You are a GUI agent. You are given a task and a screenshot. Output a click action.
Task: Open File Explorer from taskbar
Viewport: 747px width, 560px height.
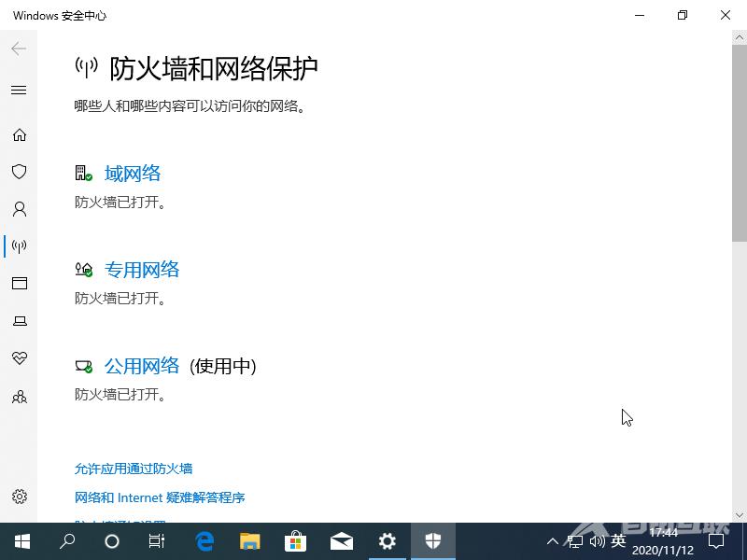pos(249,541)
